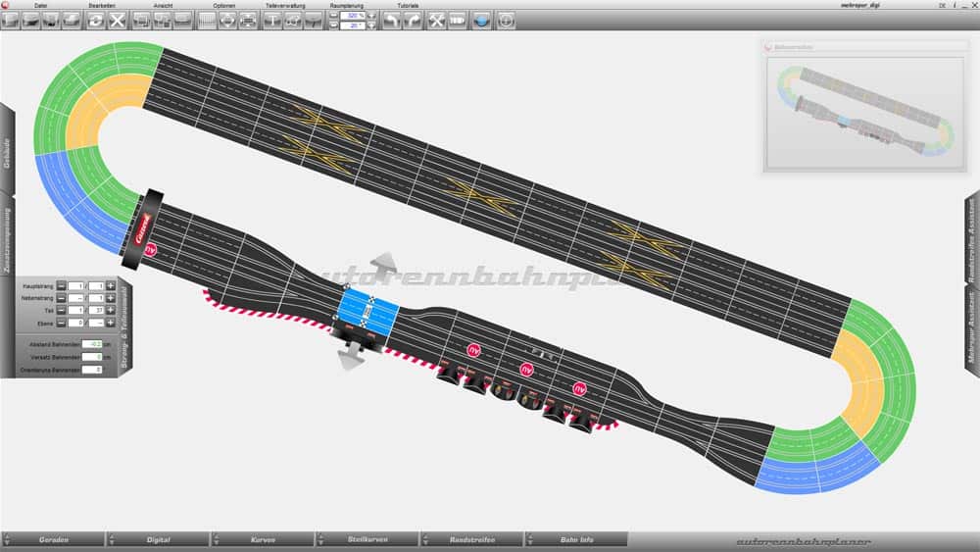Open the Gebäude side tab
Image resolution: width=980 pixels, height=552 pixels.
(7, 150)
